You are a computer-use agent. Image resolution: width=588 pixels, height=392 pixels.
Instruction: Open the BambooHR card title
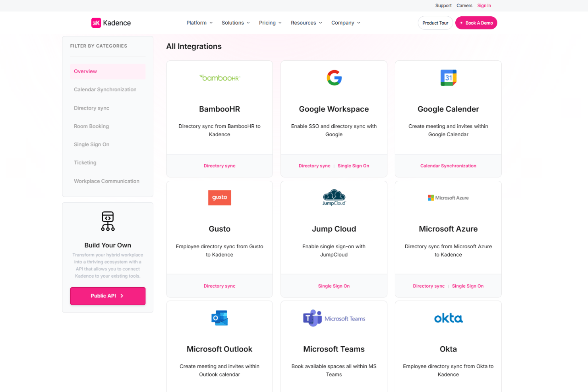click(x=220, y=109)
